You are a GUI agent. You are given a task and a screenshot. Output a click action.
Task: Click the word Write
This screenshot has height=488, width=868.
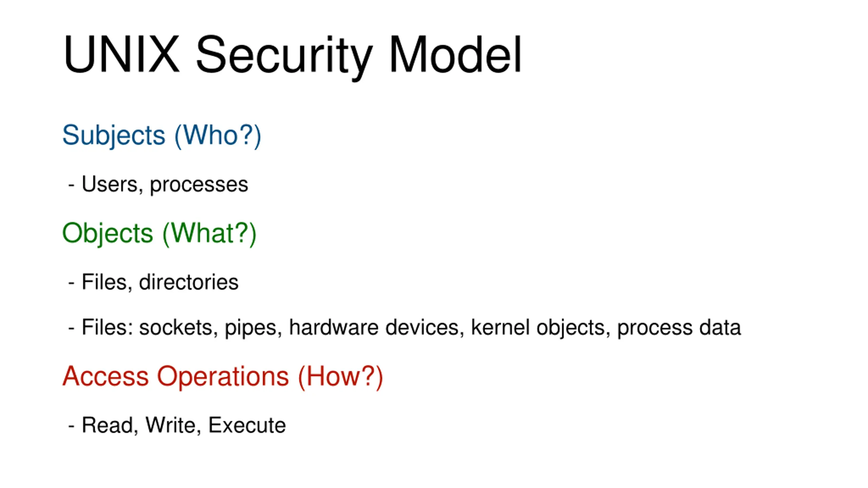click(171, 425)
